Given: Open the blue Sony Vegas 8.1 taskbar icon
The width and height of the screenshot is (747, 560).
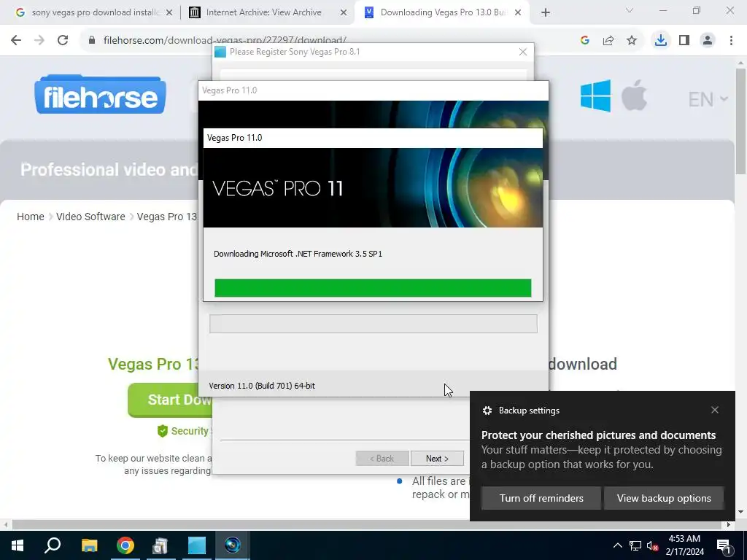Looking at the screenshot, I should click(x=196, y=545).
